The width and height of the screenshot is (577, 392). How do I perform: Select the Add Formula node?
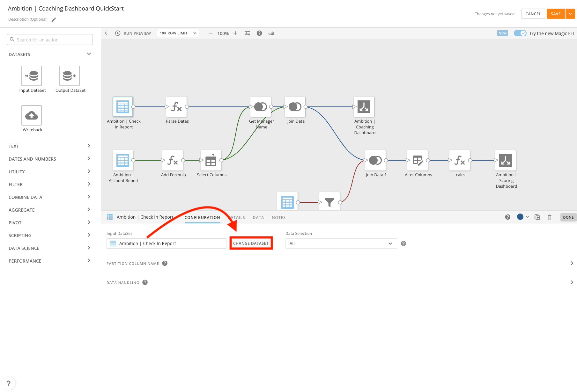(173, 160)
